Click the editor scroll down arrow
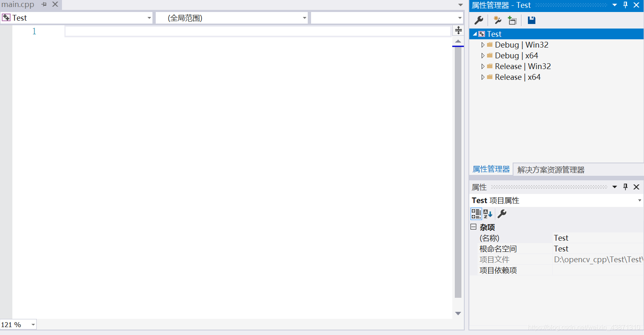The height and width of the screenshot is (335, 644). tap(458, 313)
